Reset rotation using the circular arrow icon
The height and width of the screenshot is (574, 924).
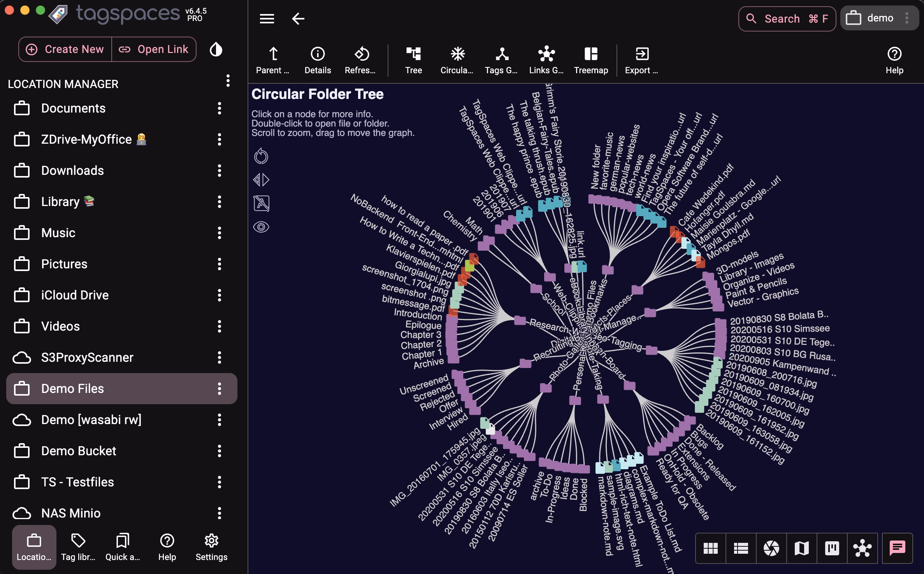click(262, 156)
